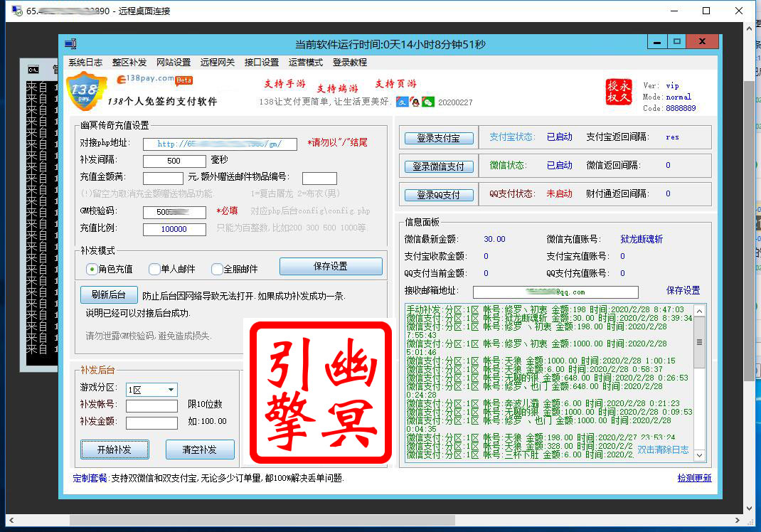This screenshot has width=761, height=532.
Task: Select the 单人邮件 radio option
Action: (x=154, y=269)
